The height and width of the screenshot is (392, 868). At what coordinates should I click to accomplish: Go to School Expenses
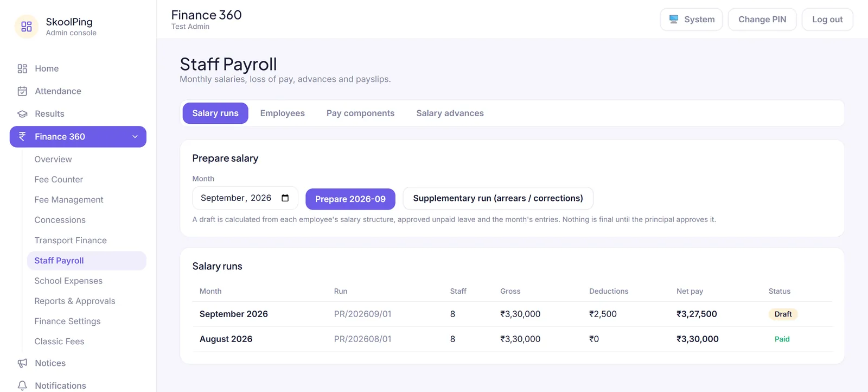[68, 281]
